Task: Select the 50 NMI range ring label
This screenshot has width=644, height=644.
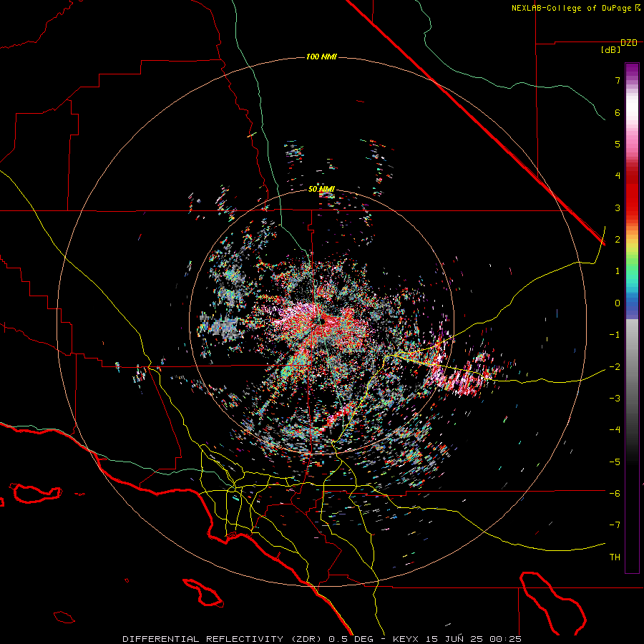Action: tap(321, 190)
